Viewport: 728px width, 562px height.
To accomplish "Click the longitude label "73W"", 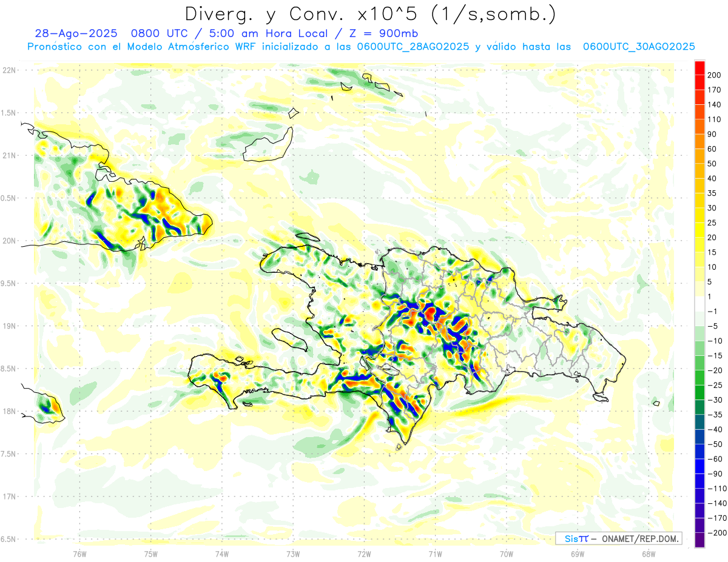I will (x=293, y=554).
